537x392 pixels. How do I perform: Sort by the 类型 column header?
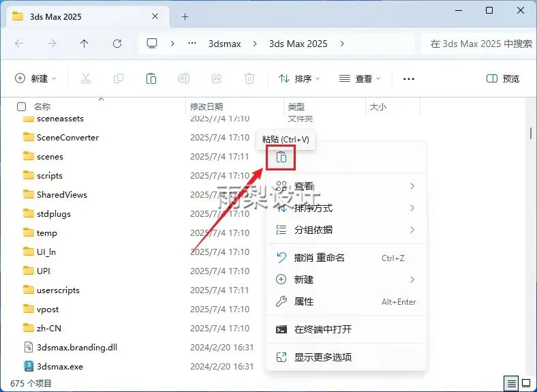296,106
